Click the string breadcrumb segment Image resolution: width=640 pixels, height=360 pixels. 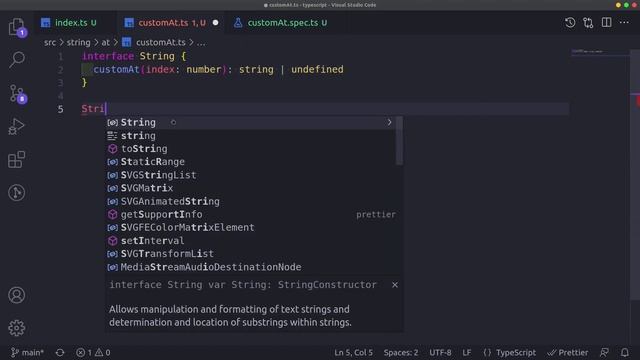(78, 42)
